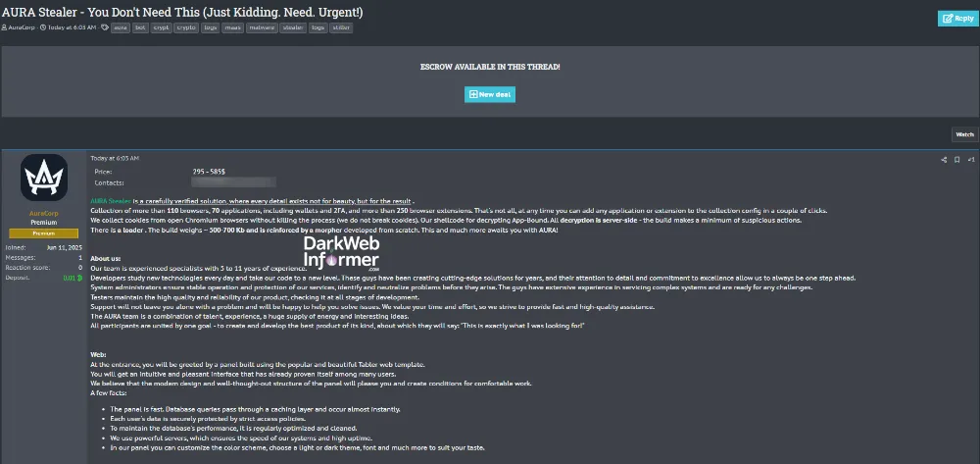Click the post's 'Today at 6:03 AM' timestamp
Image resolution: width=980 pixels, height=464 pixels.
pos(115,158)
